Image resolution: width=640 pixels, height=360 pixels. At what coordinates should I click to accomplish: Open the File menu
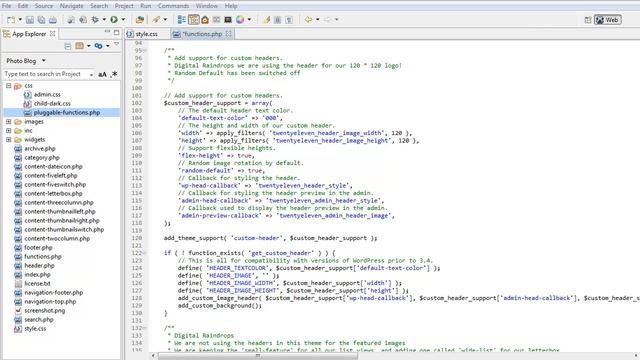point(7,6)
